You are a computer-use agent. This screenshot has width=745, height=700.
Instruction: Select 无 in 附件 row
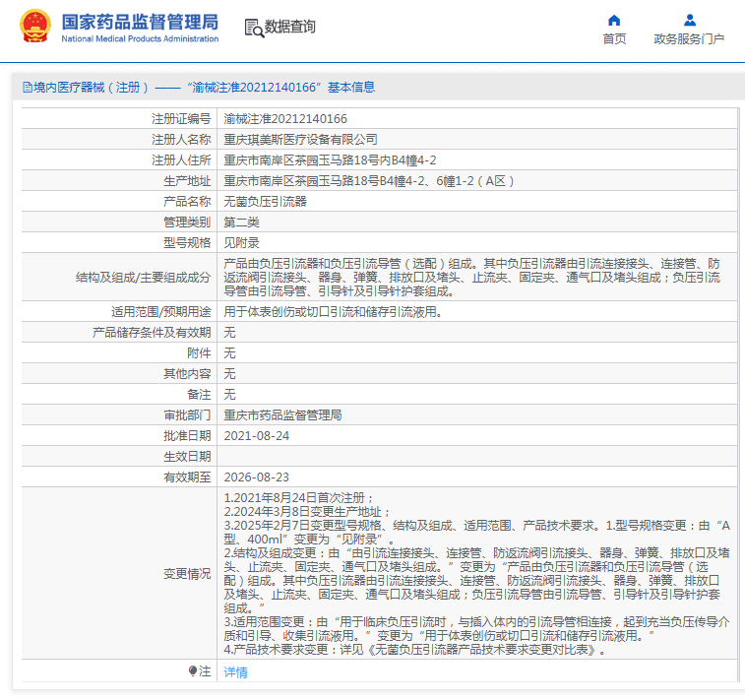click(229, 353)
